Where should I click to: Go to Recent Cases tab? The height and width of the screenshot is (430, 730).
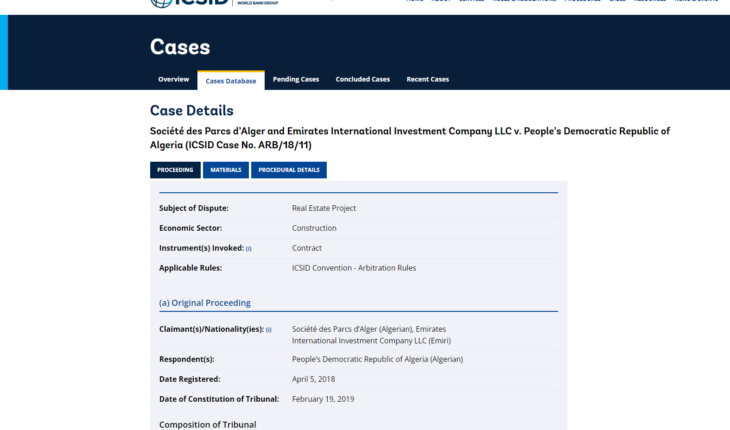(x=428, y=80)
